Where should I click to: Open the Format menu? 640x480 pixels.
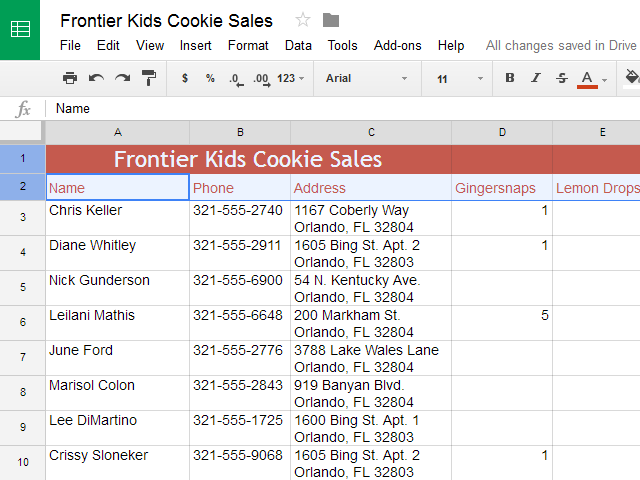(x=248, y=45)
